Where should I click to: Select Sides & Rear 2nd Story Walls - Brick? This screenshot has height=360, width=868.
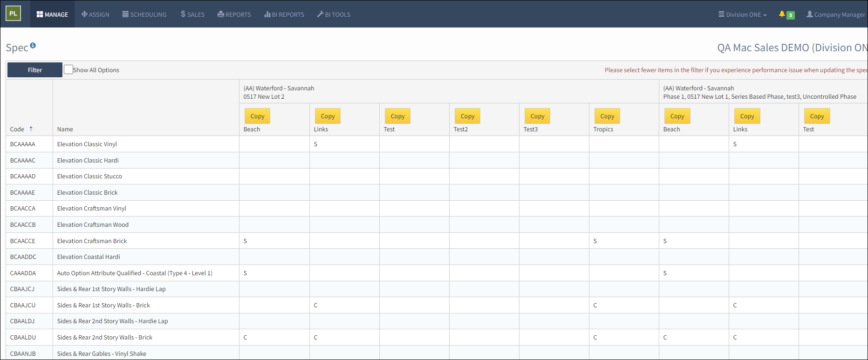pyautogui.click(x=105, y=337)
